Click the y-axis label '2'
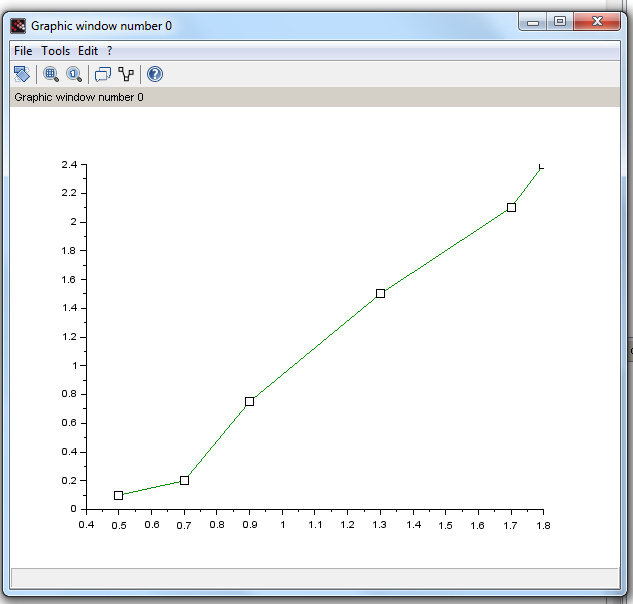This screenshot has height=604, width=633. click(x=73, y=222)
